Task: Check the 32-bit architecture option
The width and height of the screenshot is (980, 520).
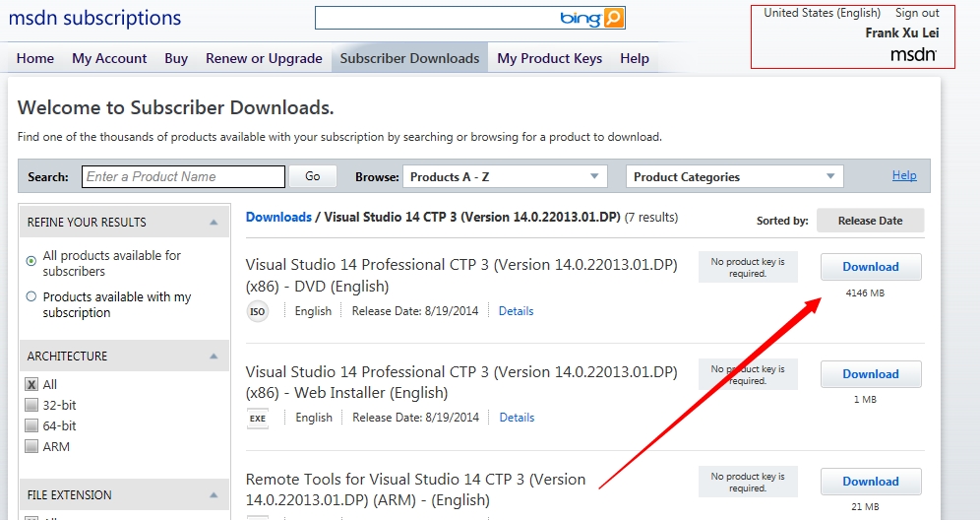Action: 31,405
